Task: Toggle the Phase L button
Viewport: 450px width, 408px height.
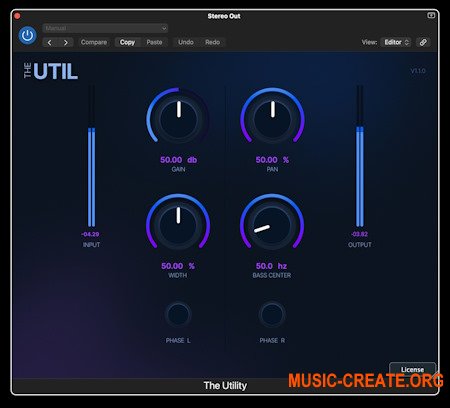Action: coord(178,314)
